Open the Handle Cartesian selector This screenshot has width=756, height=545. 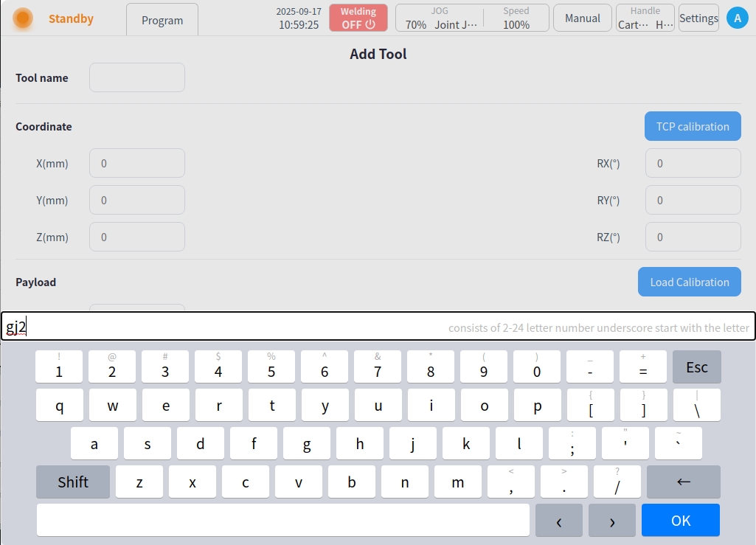[x=645, y=18]
